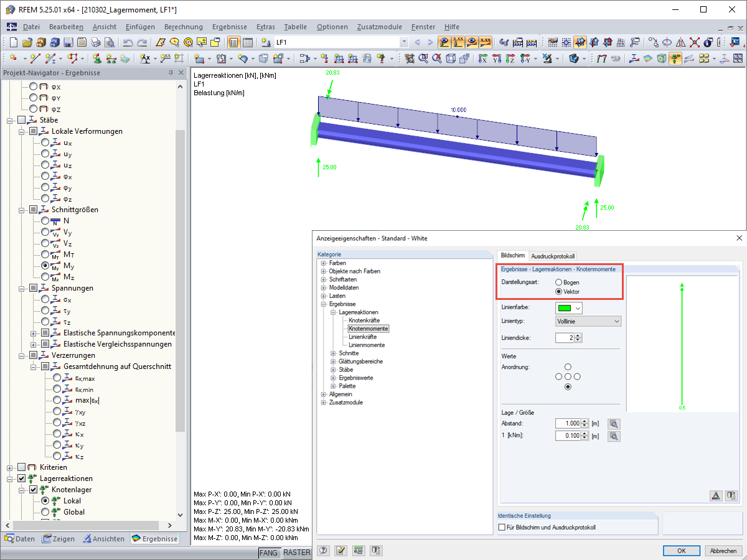Toggle the Table display icon
Image resolution: width=747 pixels, height=560 pixels.
click(247, 42)
